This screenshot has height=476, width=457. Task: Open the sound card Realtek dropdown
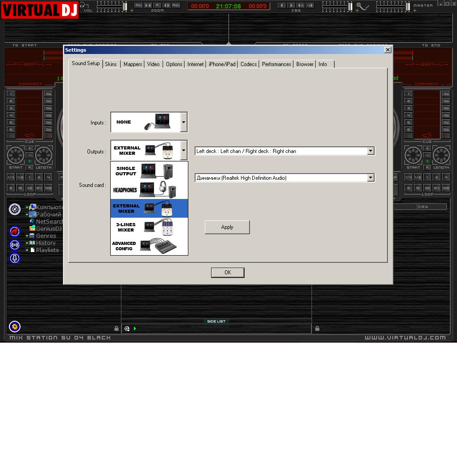point(370,178)
